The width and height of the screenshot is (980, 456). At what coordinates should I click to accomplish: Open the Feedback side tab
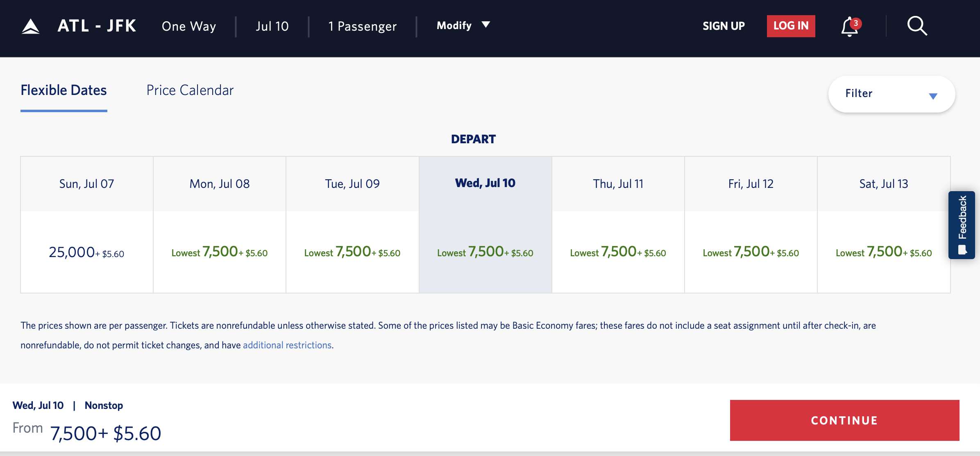pos(962,225)
